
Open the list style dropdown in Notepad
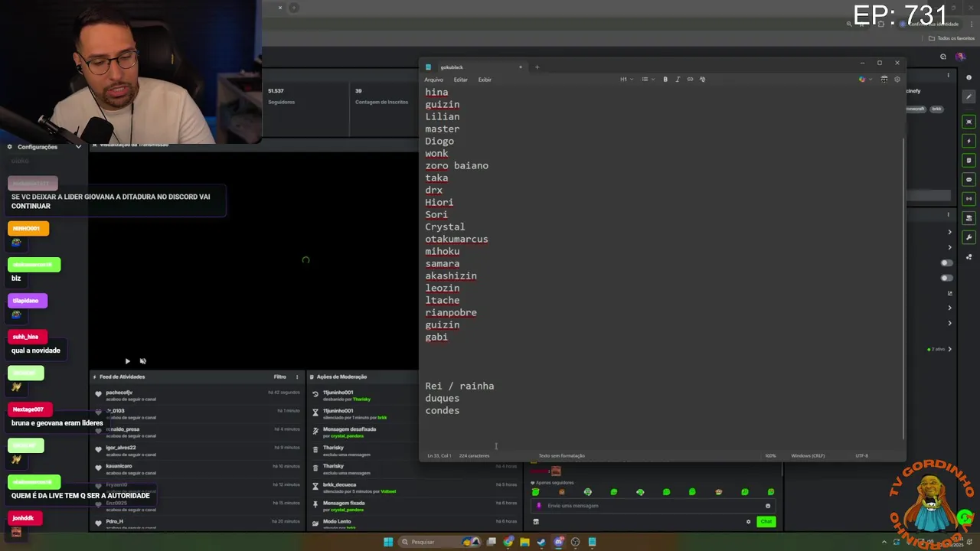pos(647,80)
